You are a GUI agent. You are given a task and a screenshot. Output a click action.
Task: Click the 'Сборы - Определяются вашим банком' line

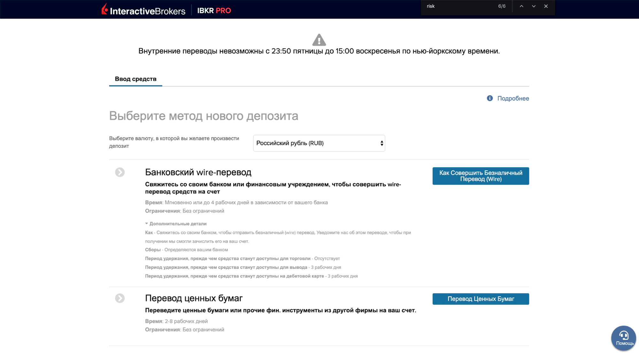(x=186, y=250)
